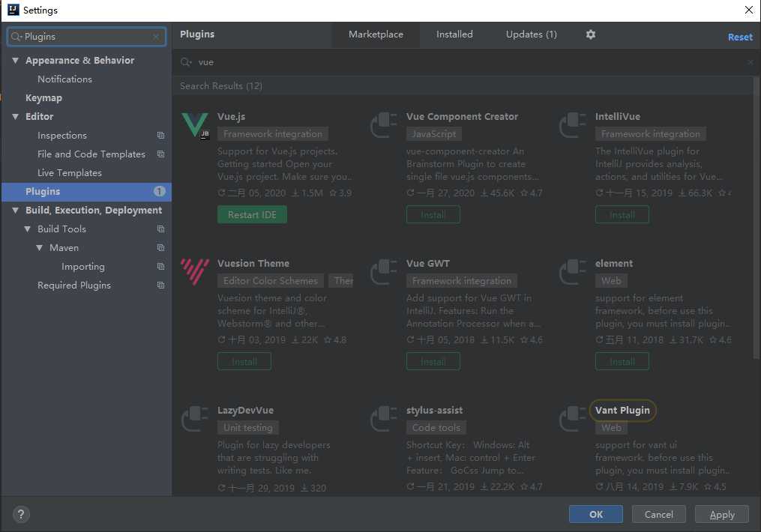
Task: Install the IntelliVue plugin
Action: (622, 215)
